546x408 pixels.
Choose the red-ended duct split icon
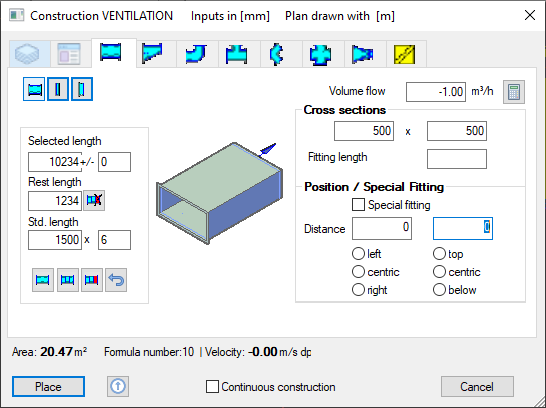coord(92,280)
